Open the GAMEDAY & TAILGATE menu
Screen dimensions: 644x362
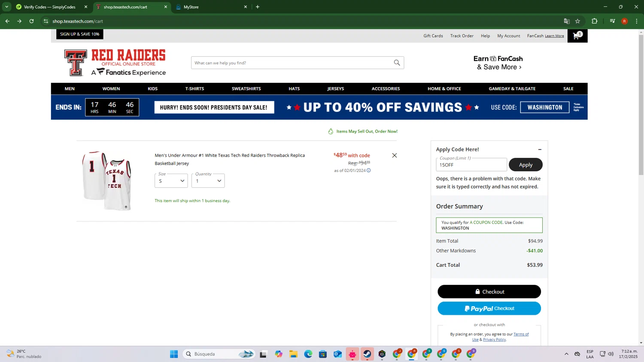click(512, 89)
